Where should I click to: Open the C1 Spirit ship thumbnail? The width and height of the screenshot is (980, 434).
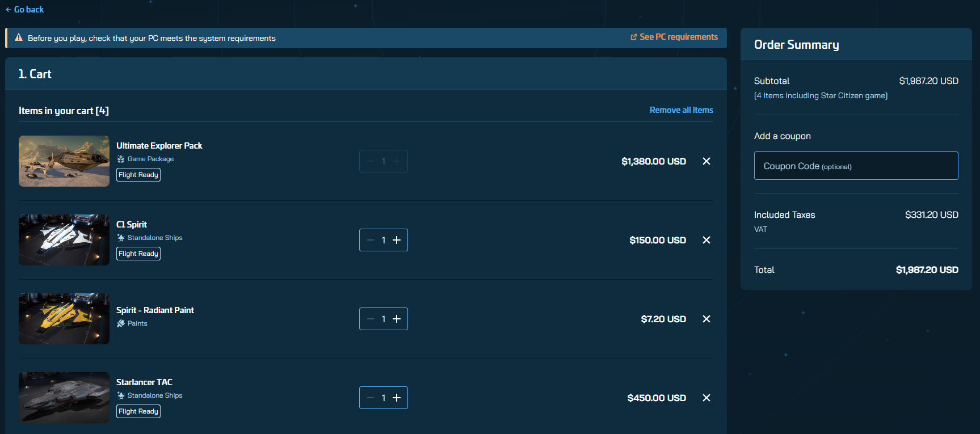click(x=64, y=240)
